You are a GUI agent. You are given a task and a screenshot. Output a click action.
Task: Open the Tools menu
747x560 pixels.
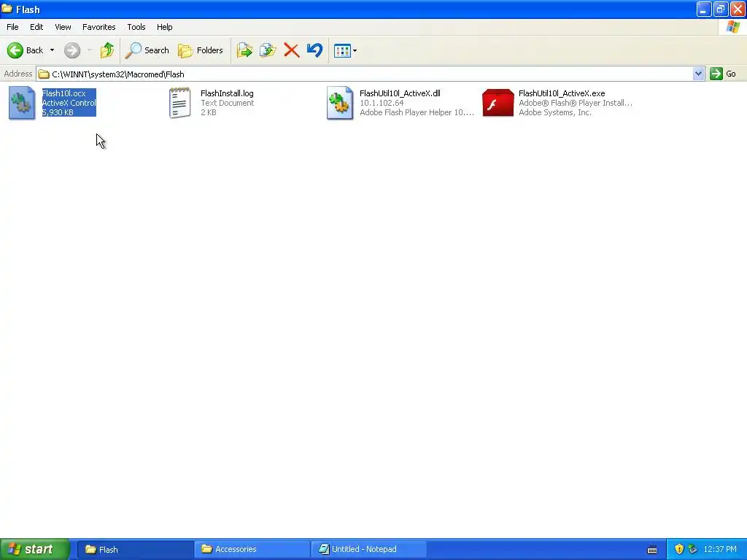[136, 27]
